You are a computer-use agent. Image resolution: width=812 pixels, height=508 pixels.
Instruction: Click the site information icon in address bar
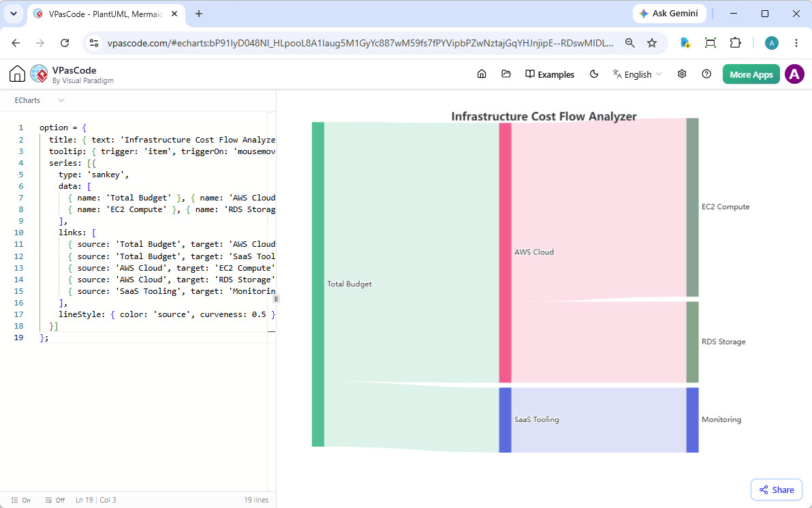pos(94,43)
